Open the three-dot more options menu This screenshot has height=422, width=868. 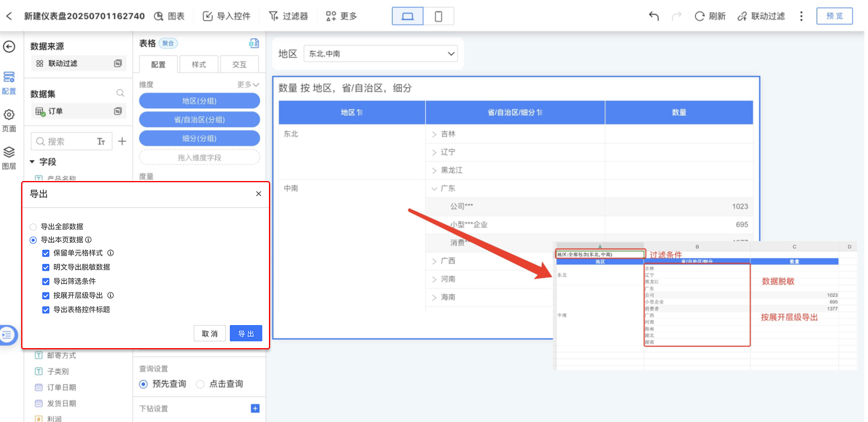click(x=801, y=16)
